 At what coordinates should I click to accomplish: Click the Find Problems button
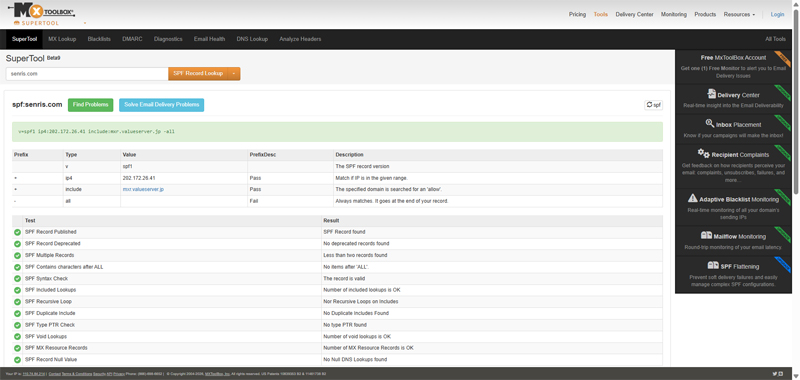[x=90, y=105]
